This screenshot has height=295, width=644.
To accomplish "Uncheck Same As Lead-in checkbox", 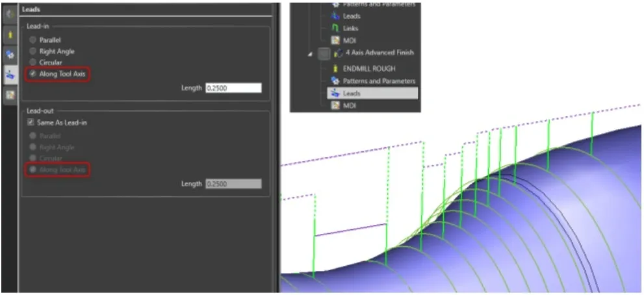I will click(x=31, y=123).
